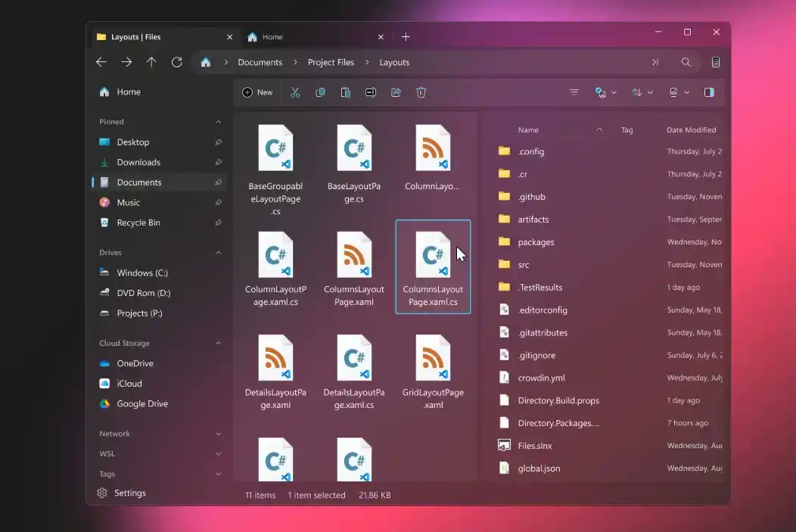This screenshot has width=796, height=532.
Task: Select DetailsLayoutPage.xaml.cs file
Action: 354,372
